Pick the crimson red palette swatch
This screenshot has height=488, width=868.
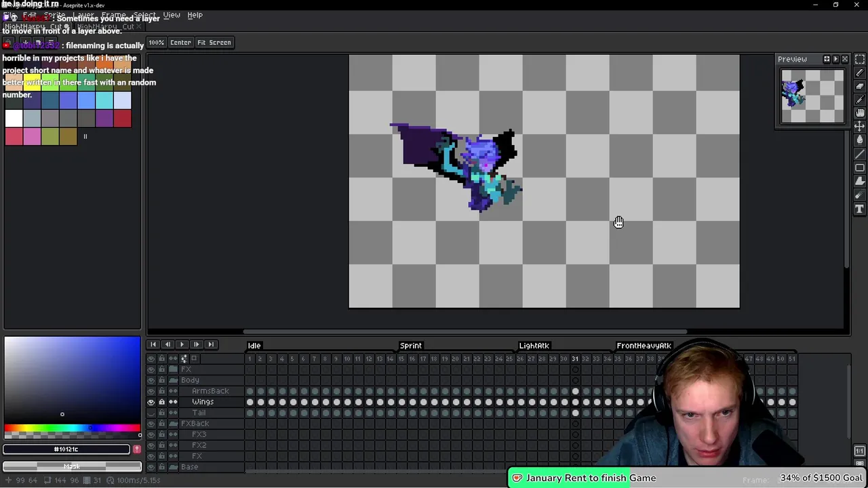tap(123, 118)
